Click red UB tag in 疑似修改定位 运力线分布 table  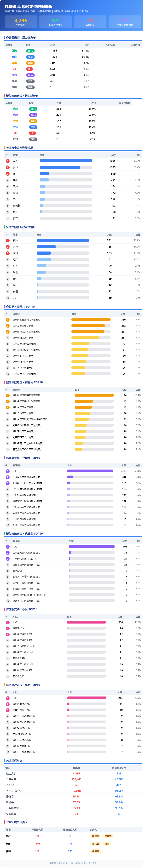tap(32, 133)
